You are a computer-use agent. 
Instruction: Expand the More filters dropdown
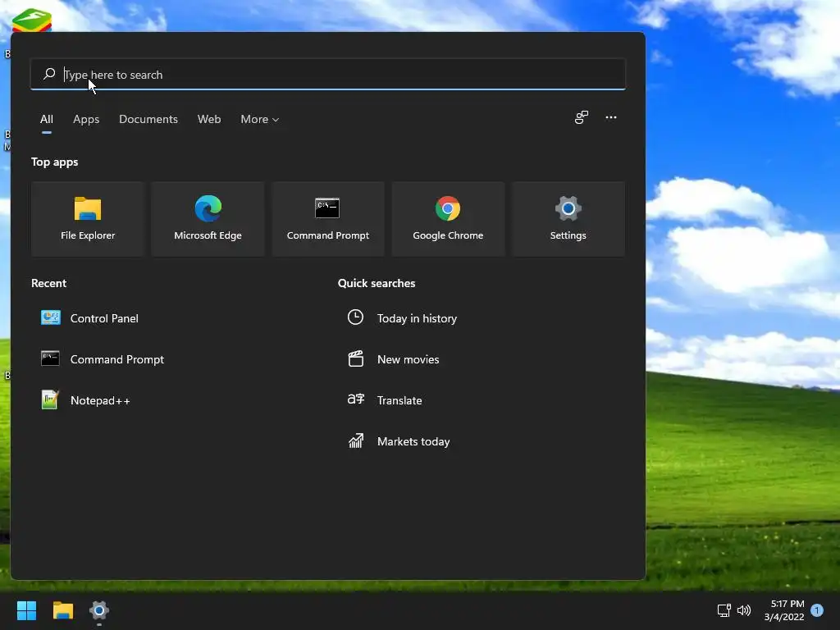(260, 119)
